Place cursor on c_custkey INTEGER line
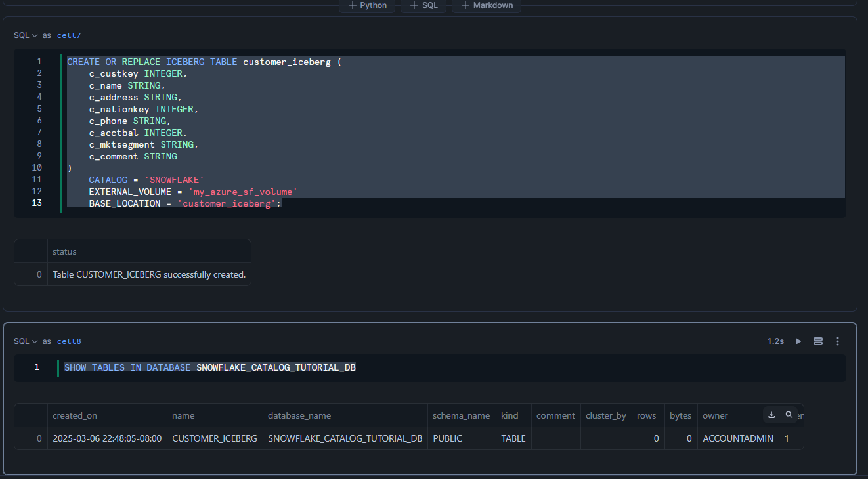868x479 pixels. click(x=139, y=73)
